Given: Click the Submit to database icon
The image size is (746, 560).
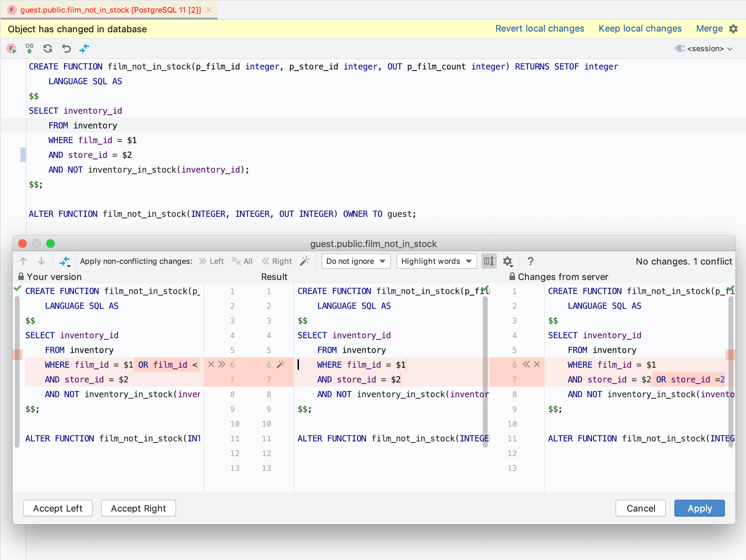Looking at the screenshot, I should [29, 48].
